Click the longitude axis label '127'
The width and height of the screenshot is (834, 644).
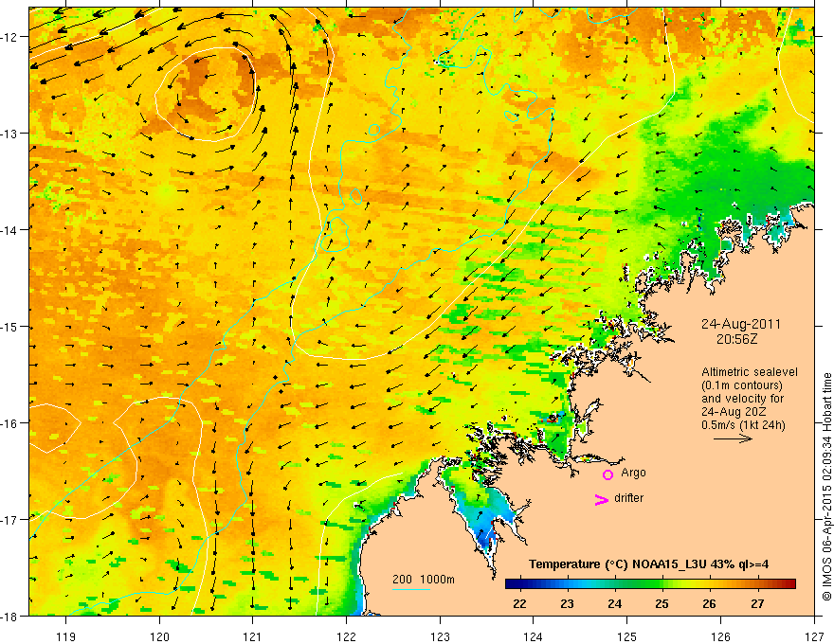tap(814, 636)
